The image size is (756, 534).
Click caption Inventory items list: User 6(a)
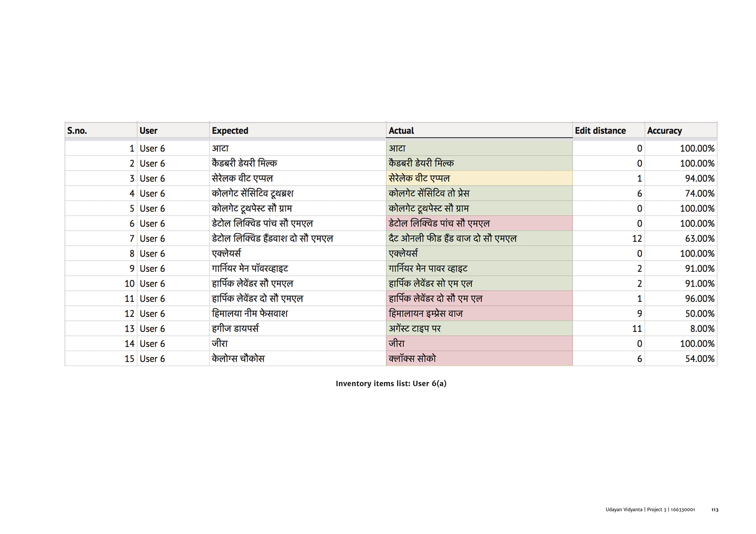[x=391, y=384]
